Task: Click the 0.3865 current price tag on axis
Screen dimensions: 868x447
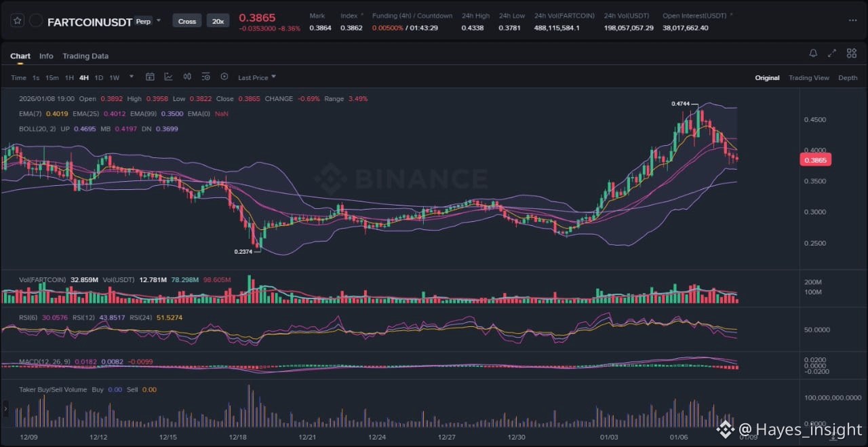Action: pyautogui.click(x=816, y=160)
